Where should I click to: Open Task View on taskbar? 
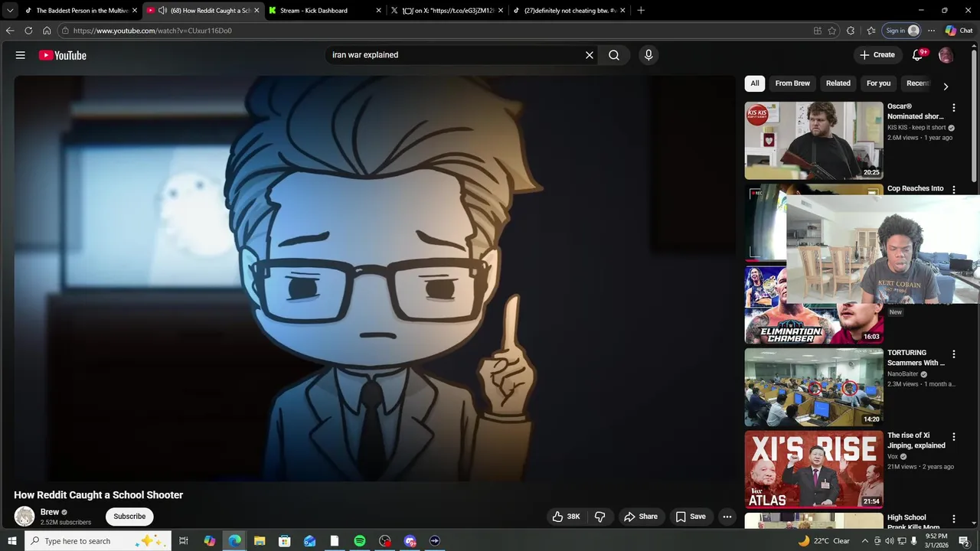(x=184, y=541)
